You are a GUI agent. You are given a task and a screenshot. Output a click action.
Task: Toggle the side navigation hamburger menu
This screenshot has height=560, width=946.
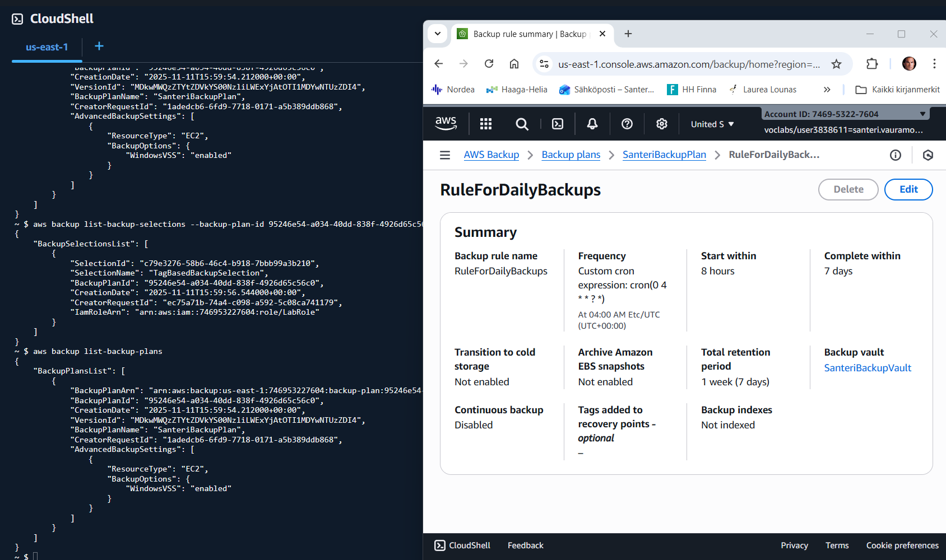tap(445, 155)
